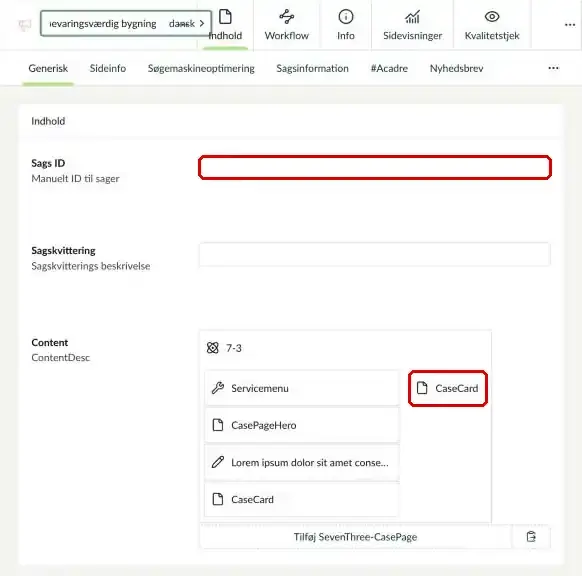Show more tabs via tab-row ellipsis
Screen dimensions: 582x576
tap(553, 68)
